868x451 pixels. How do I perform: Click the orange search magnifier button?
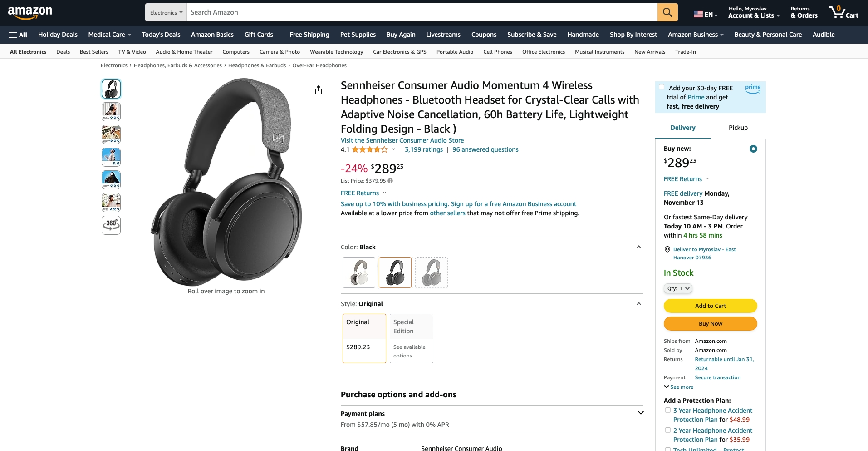tap(667, 12)
